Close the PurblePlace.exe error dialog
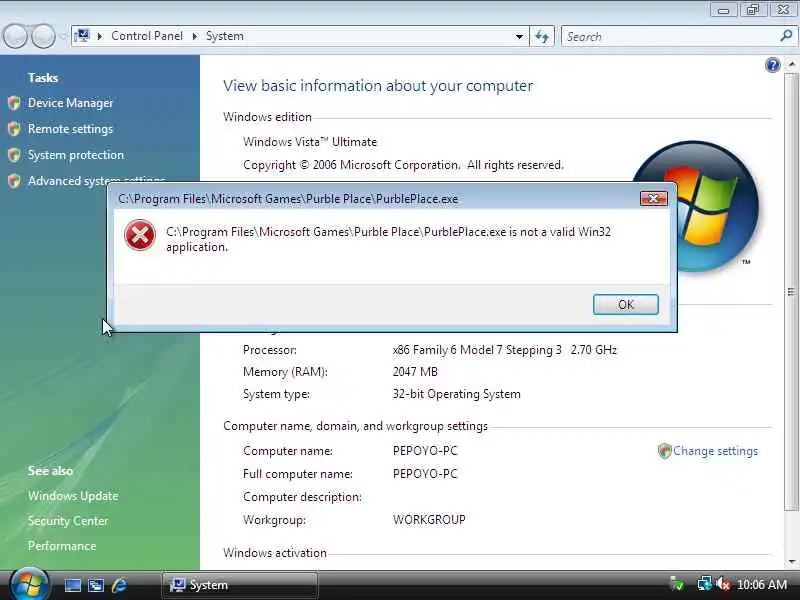This screenshot has height=600, width=800. [654, 198]
